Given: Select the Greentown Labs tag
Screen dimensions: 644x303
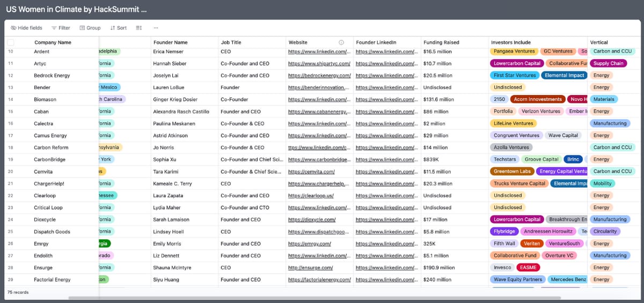Looking at the screenshot, I should coord(512,172).
